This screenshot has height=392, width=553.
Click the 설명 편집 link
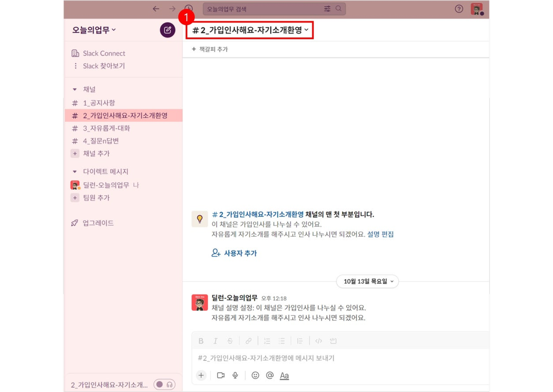point(380,234)
